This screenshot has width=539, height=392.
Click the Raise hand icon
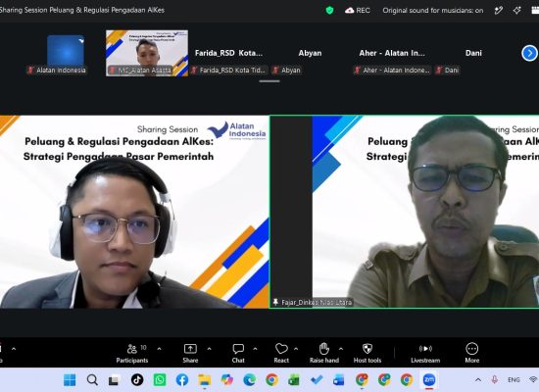pos(324,349)
